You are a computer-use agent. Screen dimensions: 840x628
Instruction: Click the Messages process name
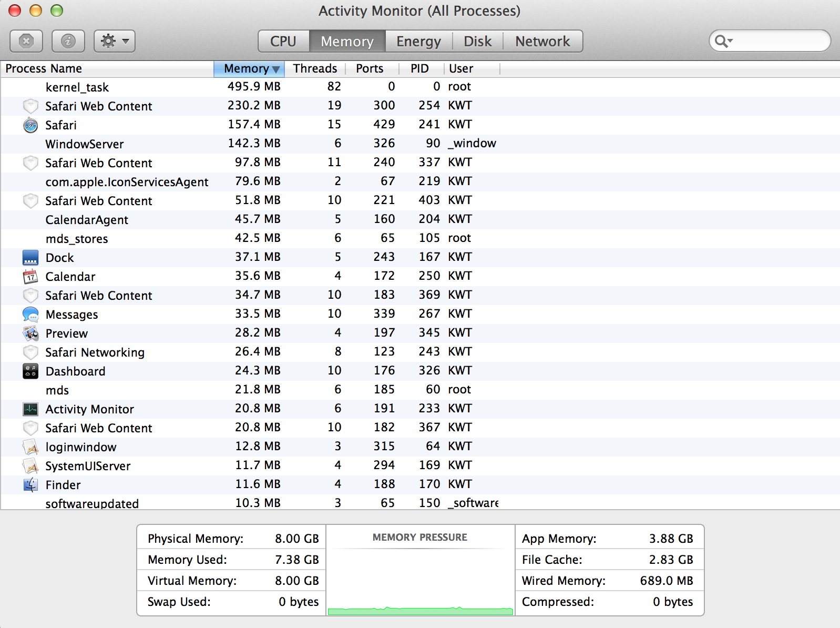click(x=72, y=315)
